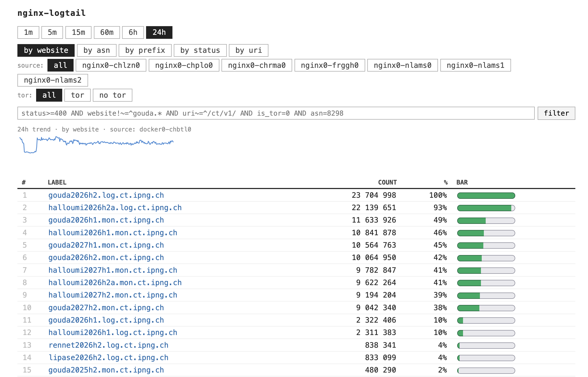This screenshot has width=588, height=377.
Task: Open rennet2026h2.log.ct.ipng.ch entry
Action: coord(108,345)
